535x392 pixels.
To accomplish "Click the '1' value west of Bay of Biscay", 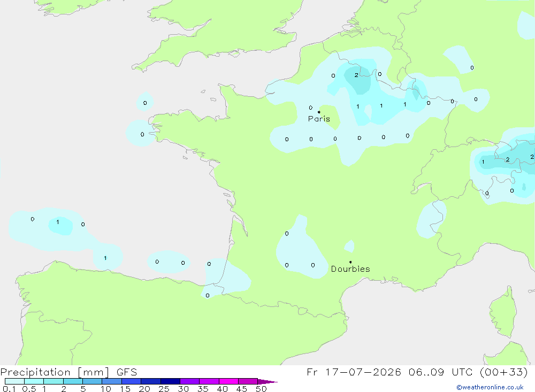I will point(58,222).
